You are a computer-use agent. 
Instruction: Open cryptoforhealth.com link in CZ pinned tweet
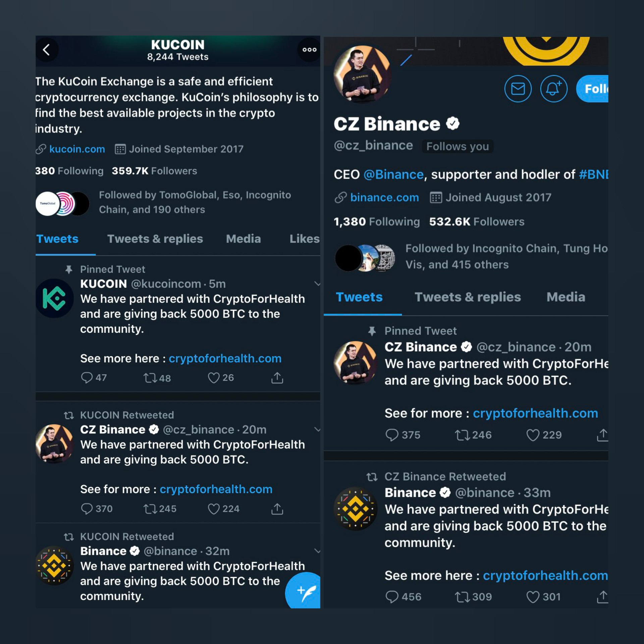coord(535,413)
